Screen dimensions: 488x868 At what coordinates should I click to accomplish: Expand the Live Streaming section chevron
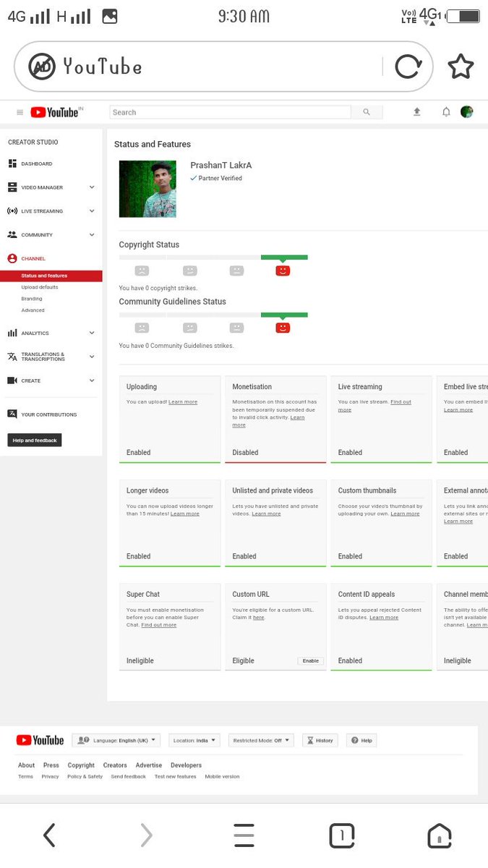(x=92, y=211)
